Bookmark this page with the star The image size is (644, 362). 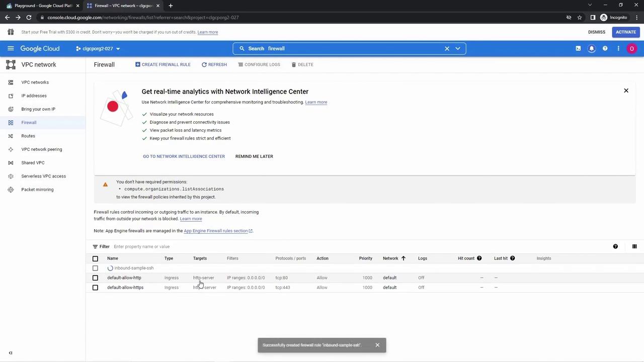[580, 18]
